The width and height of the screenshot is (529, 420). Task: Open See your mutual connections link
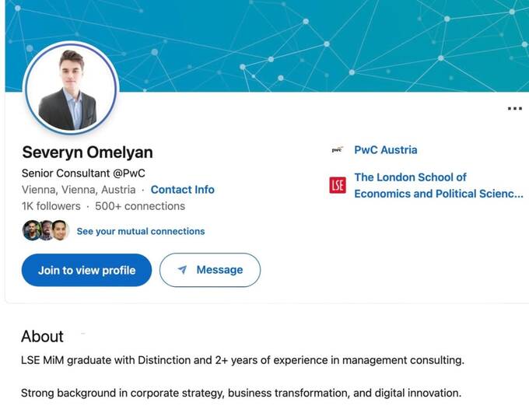pos(141,231)
